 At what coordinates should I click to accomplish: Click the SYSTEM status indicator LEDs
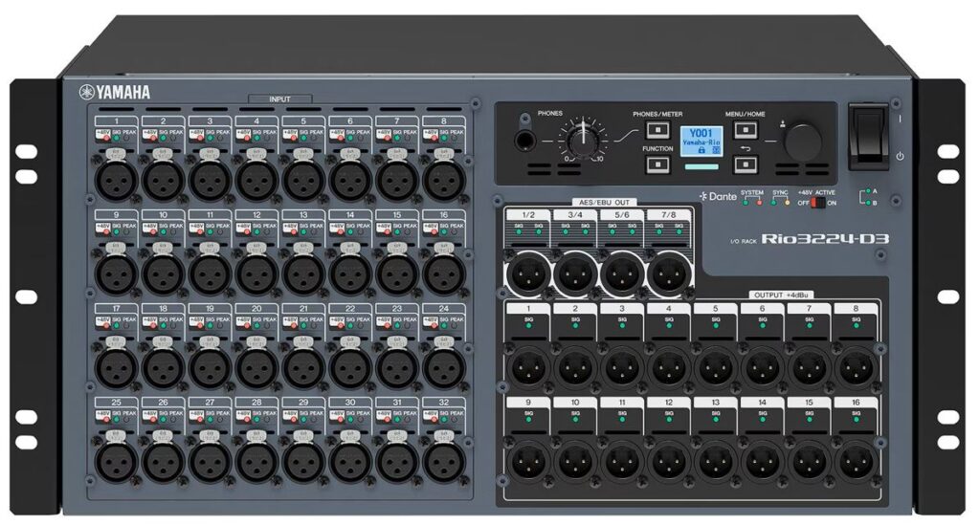(x=752, y=203)
